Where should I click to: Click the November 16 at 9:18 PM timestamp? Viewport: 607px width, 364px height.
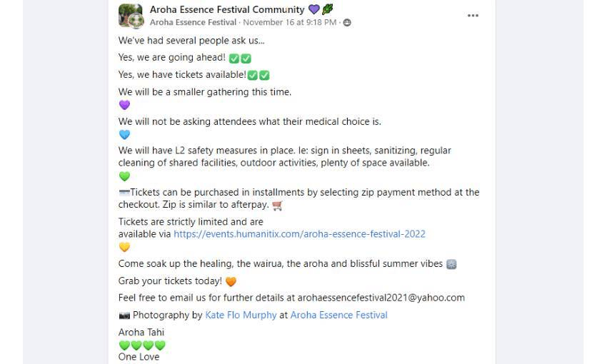point(289,22)
